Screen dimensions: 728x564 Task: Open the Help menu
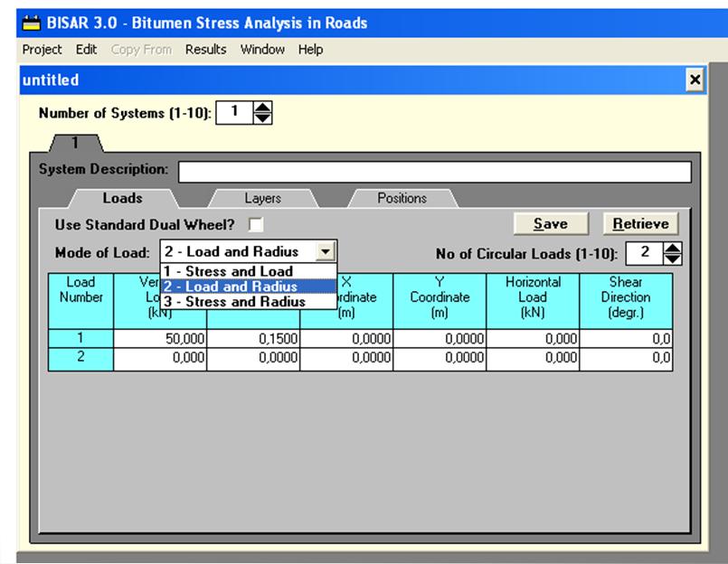pos(310,49)
